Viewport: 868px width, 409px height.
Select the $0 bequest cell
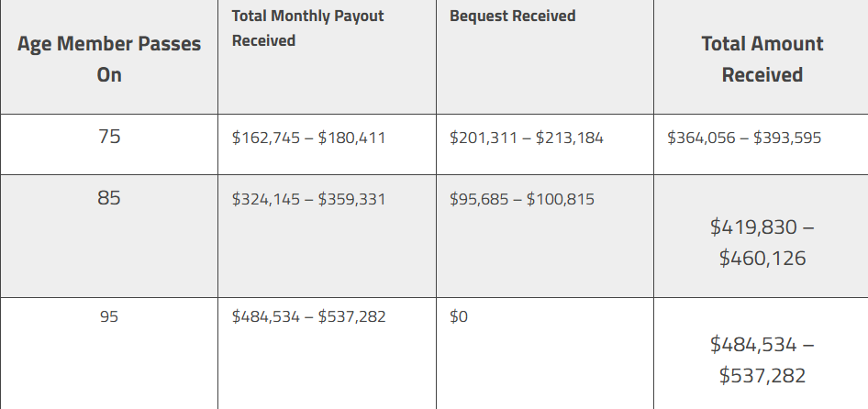545,353
